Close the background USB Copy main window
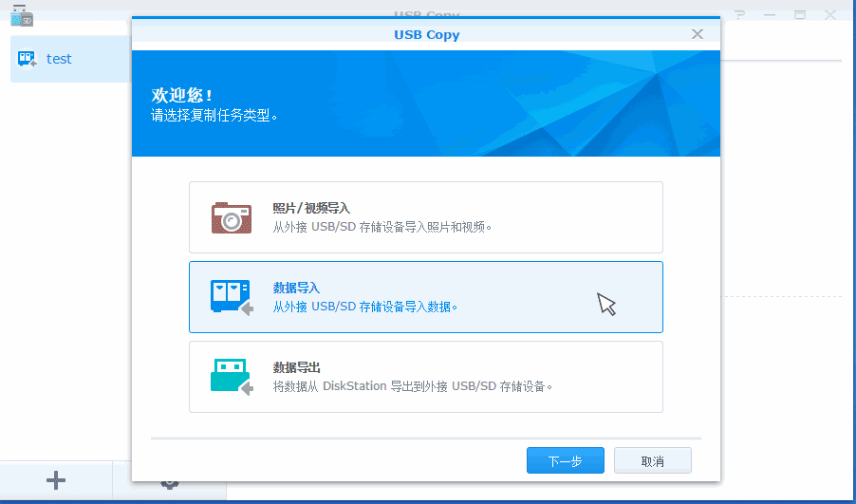Image resolution: width=856 pixels, height=504 pixels. pos(830,15)
